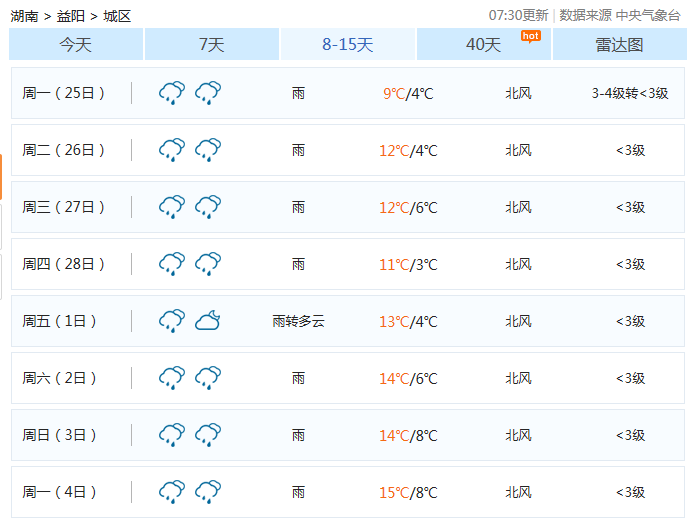Click the cloudy night icon for Friday 1st
Image resolution: width=690 pixels, height=532 pixels.
pos(208,321)
